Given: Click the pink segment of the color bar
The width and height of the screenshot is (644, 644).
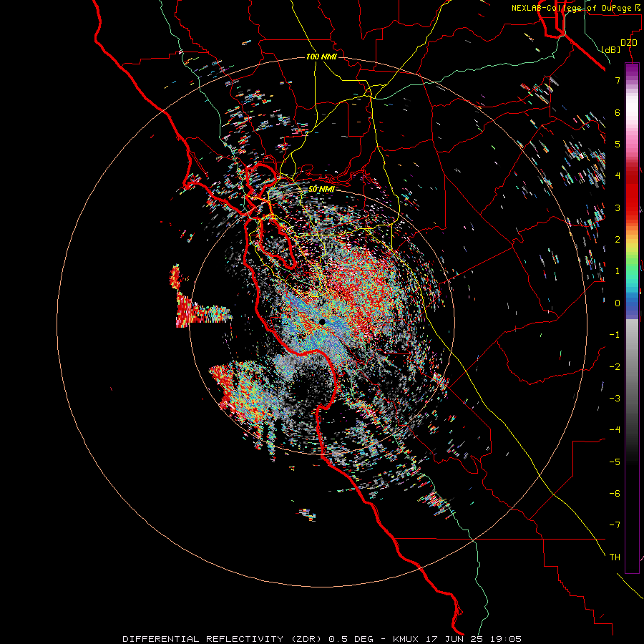Looking at the screenshot, I should click(x=632, y=142).
